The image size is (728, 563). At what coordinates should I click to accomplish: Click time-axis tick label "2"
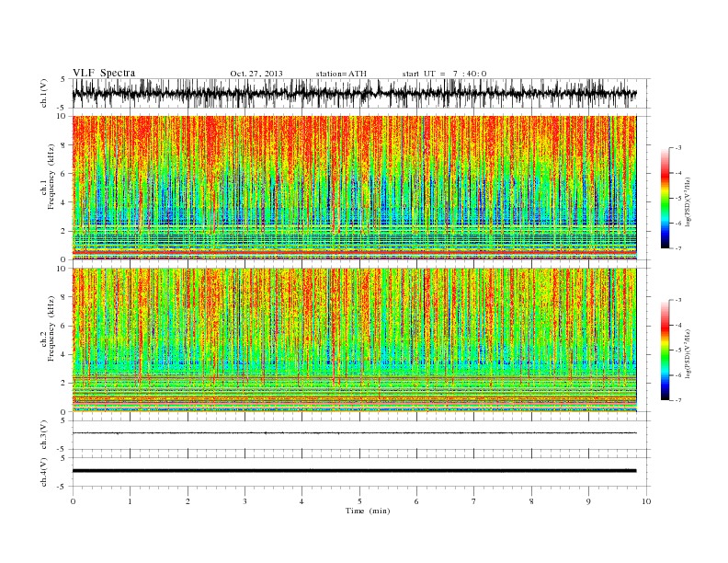click(x=188, y=501)
